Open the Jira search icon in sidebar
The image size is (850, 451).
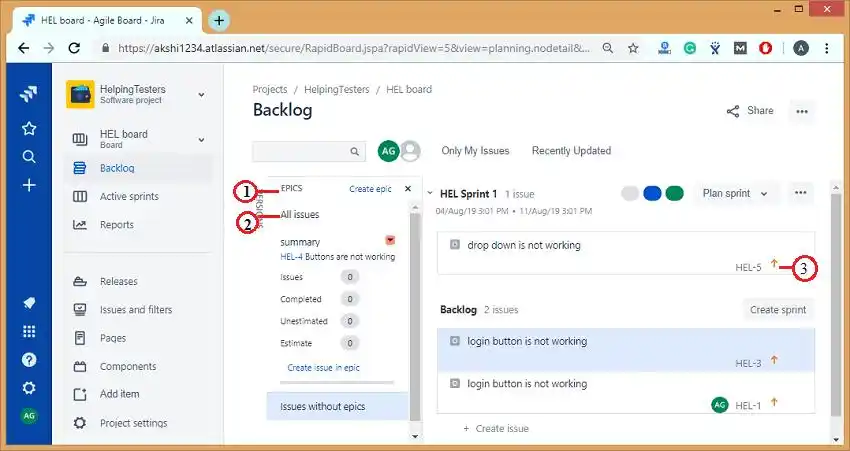click(x=29, y=156)
